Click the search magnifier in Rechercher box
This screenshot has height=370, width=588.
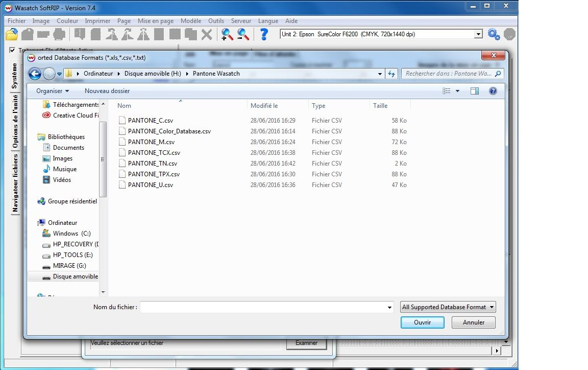click(x=498, y=74)
